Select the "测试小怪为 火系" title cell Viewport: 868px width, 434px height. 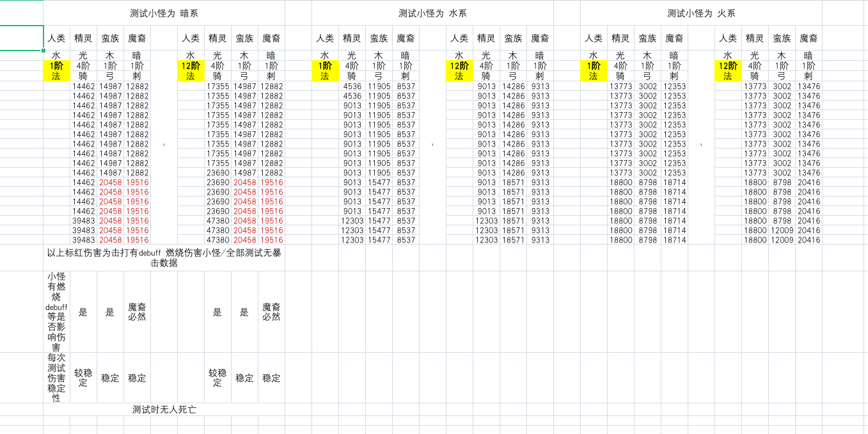click(x=701, y=13)
